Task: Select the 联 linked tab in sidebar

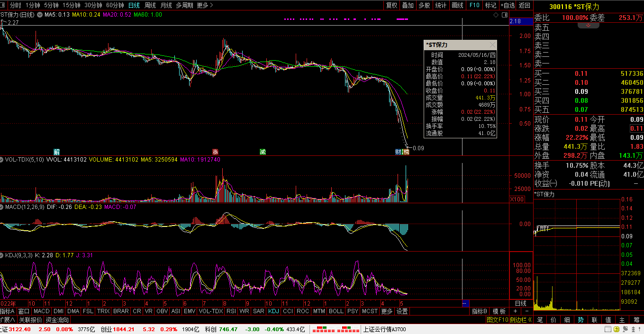Action: [594, 320]
